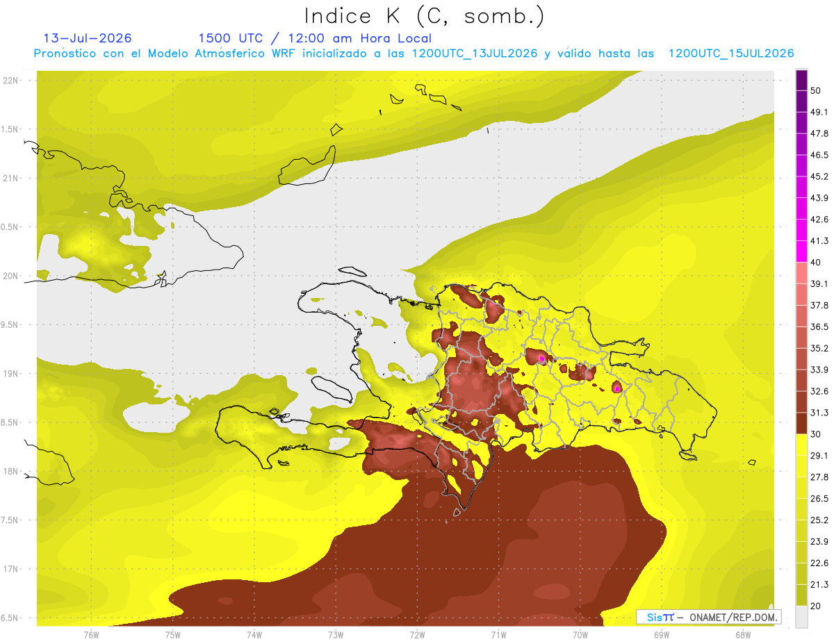Click the colorbar label '27.8'
This screenshot has height=644, width=834.
pyautogui.click(x=819, y=477)
